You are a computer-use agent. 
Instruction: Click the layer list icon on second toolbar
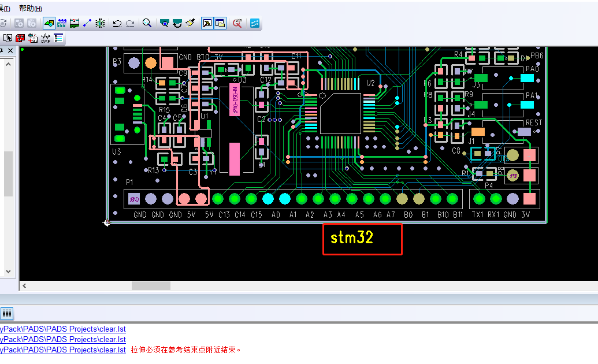click(x=58, y=38)
